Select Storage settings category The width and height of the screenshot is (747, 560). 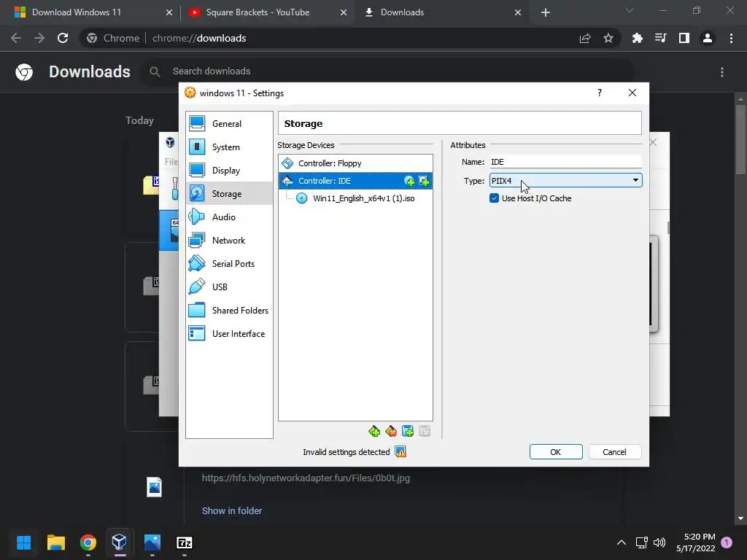(228, 194)
